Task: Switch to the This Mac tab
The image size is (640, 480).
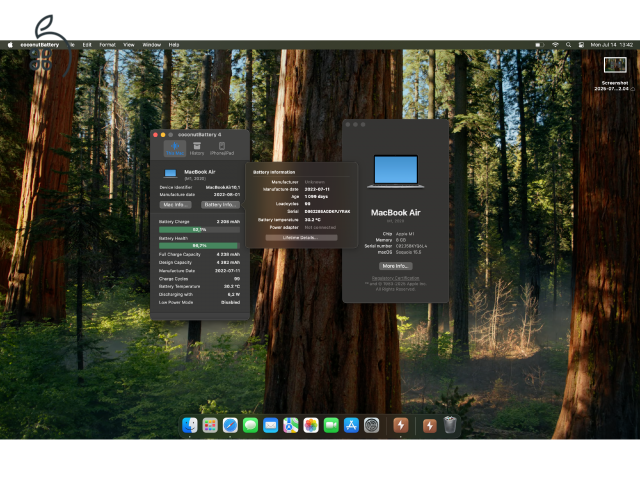Action: pyautogui.click(x=175, y=149)
